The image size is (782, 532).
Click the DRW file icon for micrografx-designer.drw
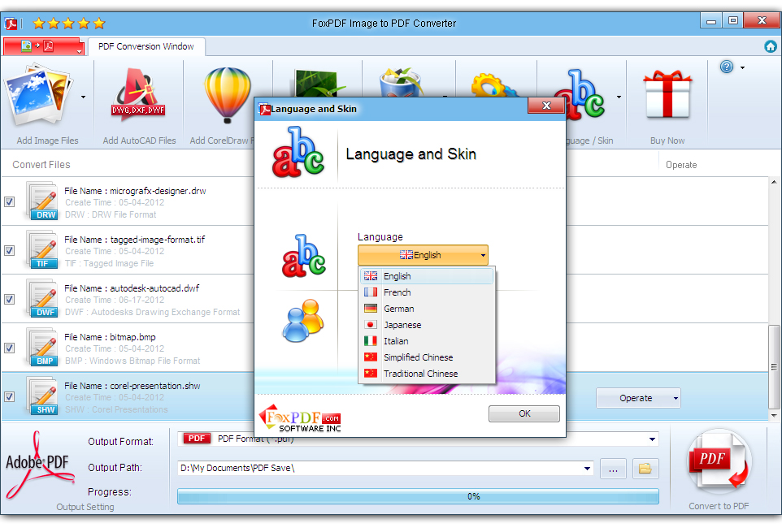pyautogui.click(x=42, y=201)
